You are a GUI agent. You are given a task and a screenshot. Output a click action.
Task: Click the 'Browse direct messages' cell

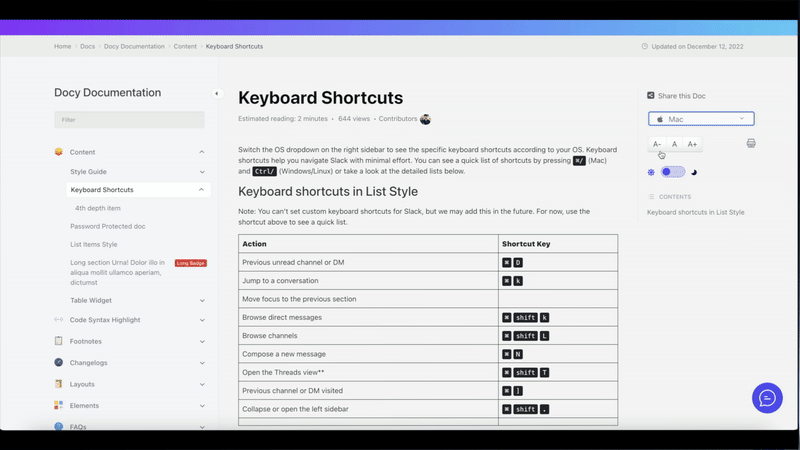368,317
